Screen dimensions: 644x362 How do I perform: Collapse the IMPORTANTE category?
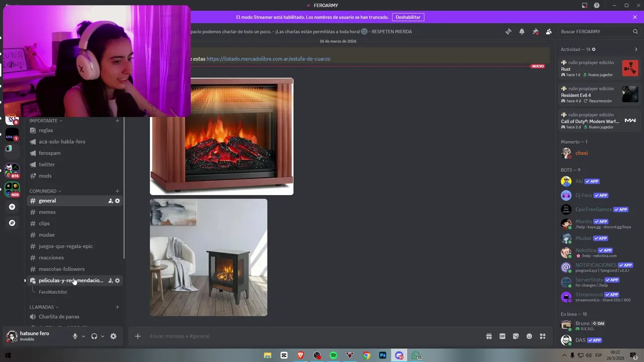click(x=46, y=121)
